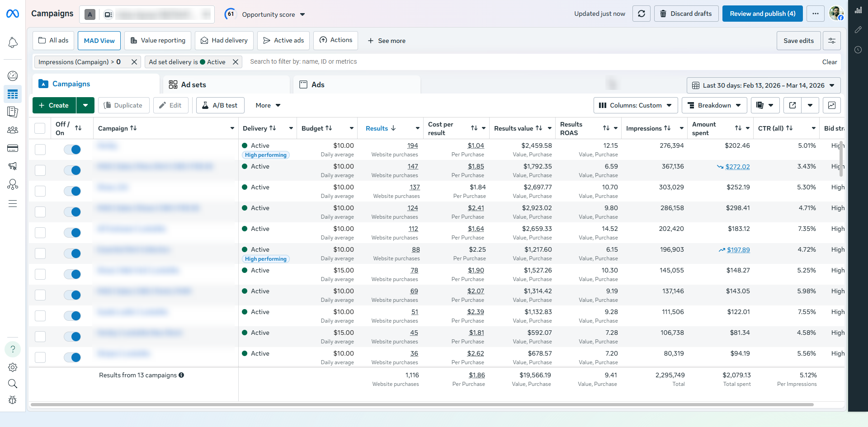Turn off campaign with 124 results
The height and width of the screenshot is (427, 868).
click(72, 212)
